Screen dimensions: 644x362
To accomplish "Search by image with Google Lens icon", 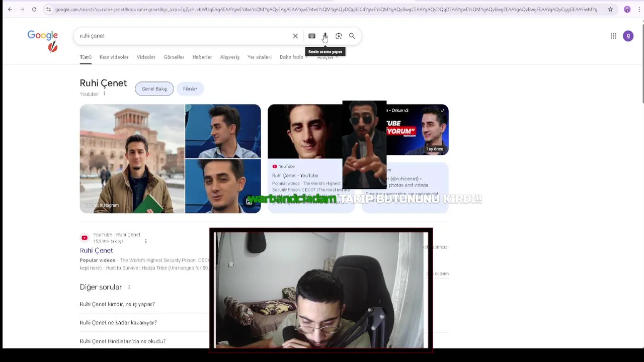I will pyautogui.click(x=339, y=36).
